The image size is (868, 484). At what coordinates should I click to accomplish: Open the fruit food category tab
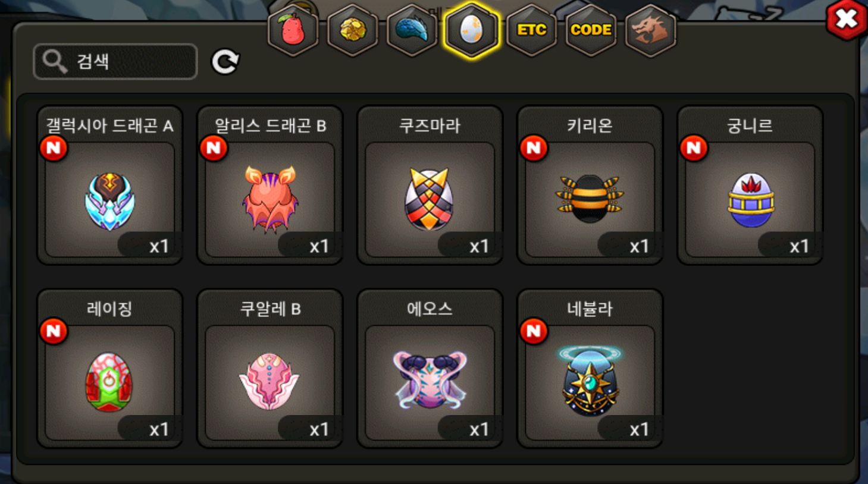[x=293, y=30]
